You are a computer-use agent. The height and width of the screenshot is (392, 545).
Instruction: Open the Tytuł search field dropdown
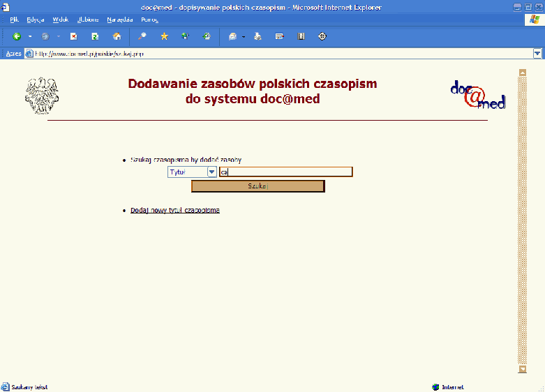pos(211,172)
